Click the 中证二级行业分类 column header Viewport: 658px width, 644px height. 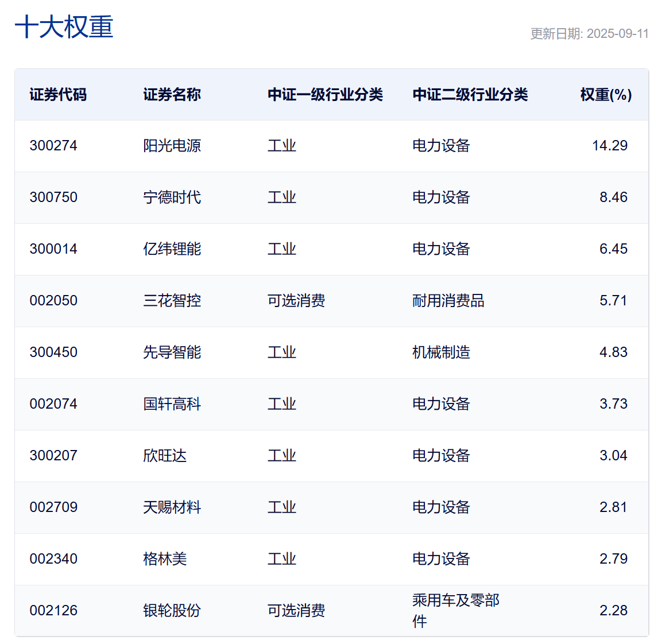[x=470, y=94]
